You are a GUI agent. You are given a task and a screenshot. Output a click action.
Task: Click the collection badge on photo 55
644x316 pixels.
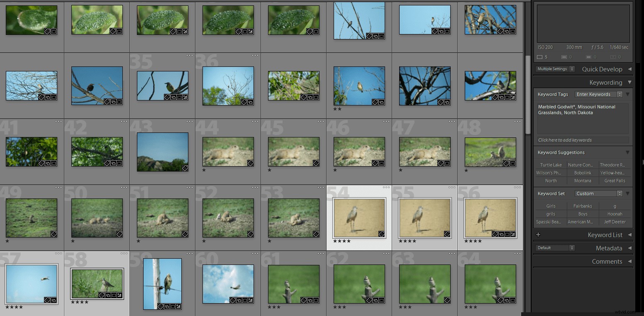(x=447, y=234)
